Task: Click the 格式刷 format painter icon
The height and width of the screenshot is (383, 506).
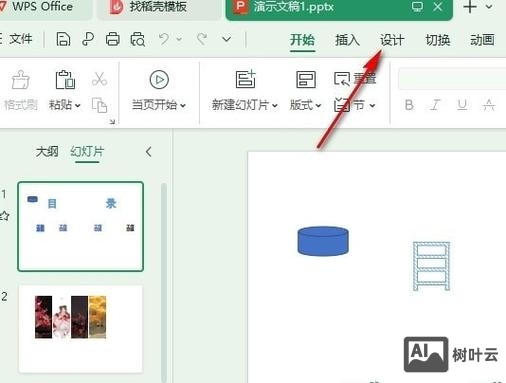Action: coord(21,80)
